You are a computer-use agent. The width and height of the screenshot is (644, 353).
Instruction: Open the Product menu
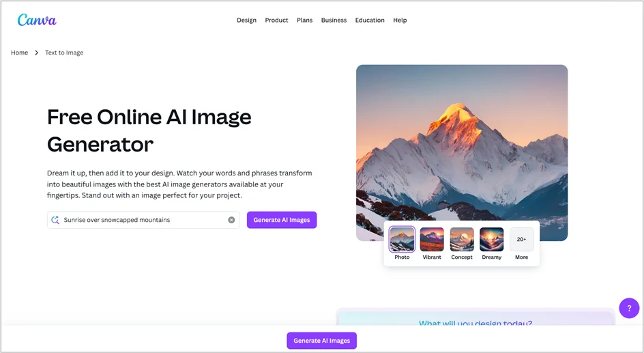(276, 20)
